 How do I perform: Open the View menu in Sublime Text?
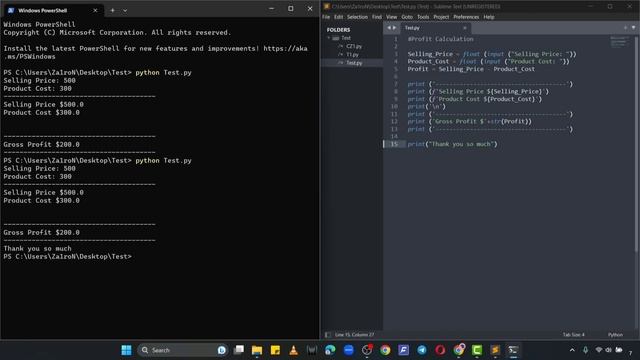coord(391,17)
